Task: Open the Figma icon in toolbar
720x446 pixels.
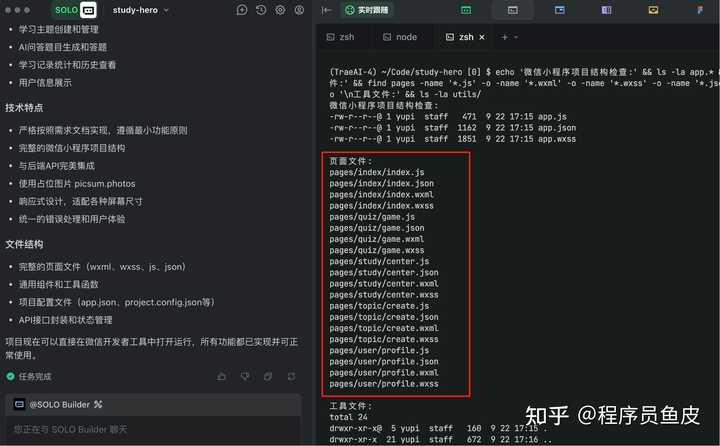Action: point(700,10)
